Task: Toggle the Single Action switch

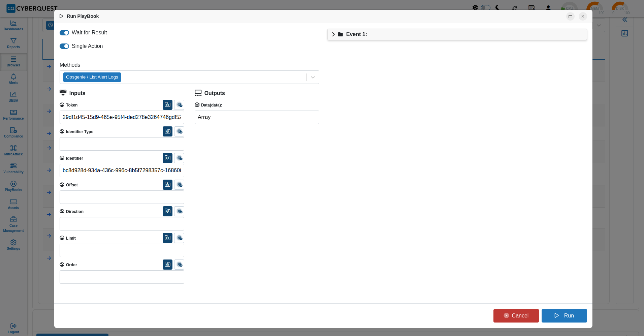Action: pos(64,46)
